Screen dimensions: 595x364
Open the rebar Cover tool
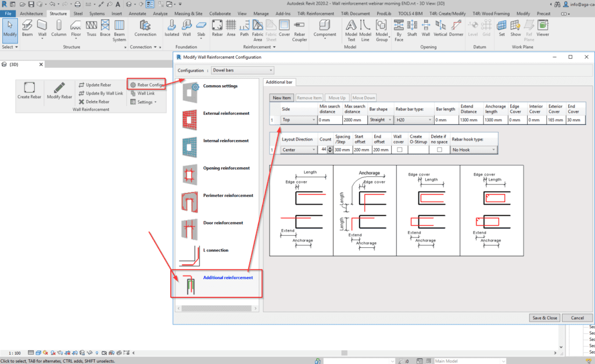point(284,28)
